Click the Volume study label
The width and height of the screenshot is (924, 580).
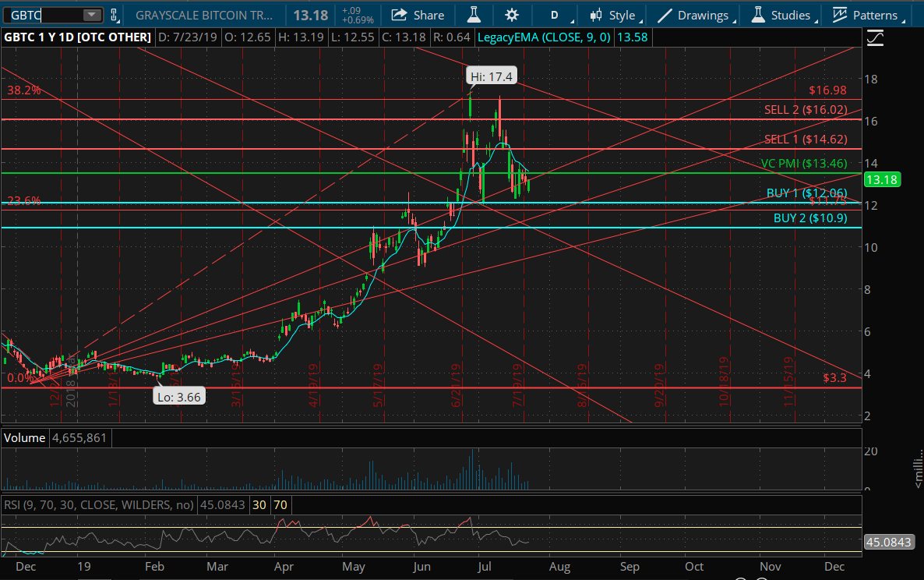pos(24,437)
